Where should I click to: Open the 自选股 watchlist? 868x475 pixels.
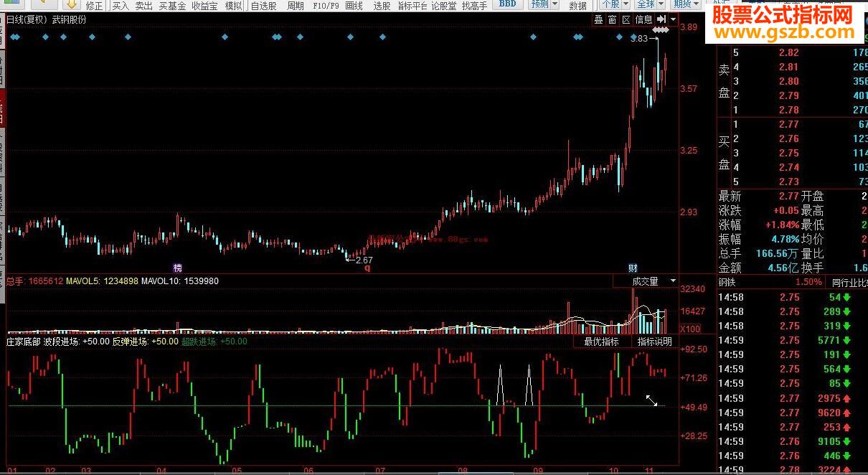point(263,6)
